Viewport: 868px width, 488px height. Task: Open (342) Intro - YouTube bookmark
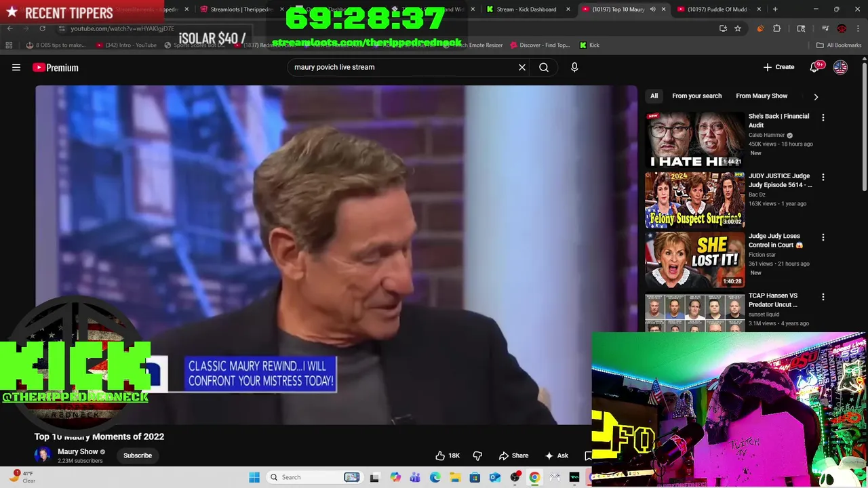pos(126,45)
